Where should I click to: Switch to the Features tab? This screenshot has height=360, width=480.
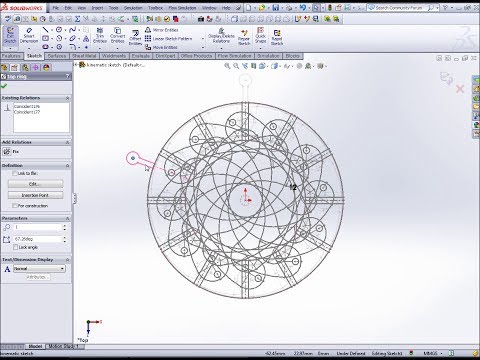coord(12,56)
